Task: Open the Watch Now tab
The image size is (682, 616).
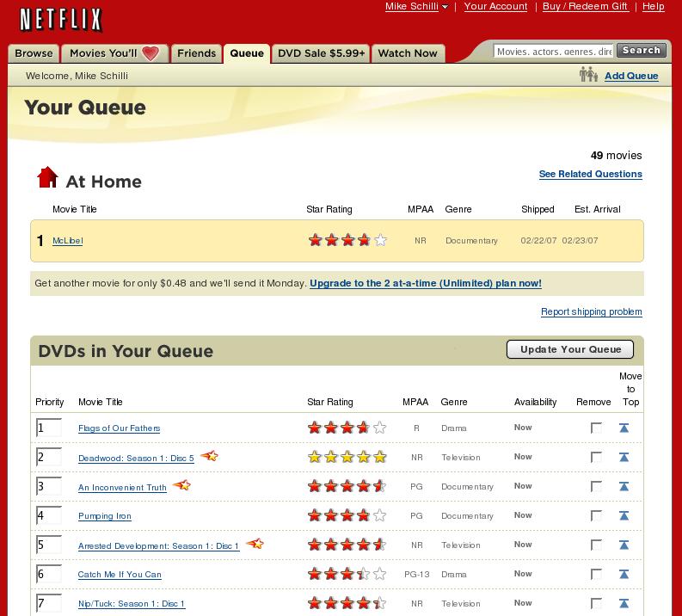Action: pyautogui.click(x=408, y=53)
